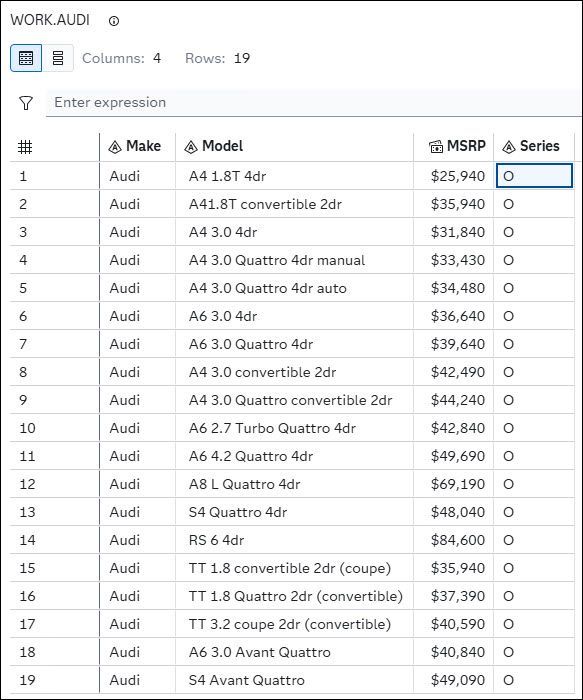Select the highlighted Series cell in row 1
Image resolution: width=583 pixels, height=700 pixels.
coord(534,176)
